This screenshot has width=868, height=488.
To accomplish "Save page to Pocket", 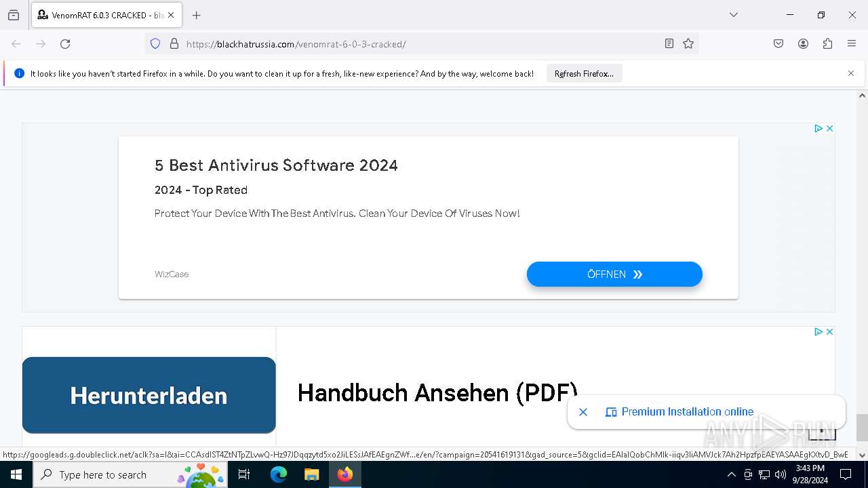I will click(x=778, y=44).
